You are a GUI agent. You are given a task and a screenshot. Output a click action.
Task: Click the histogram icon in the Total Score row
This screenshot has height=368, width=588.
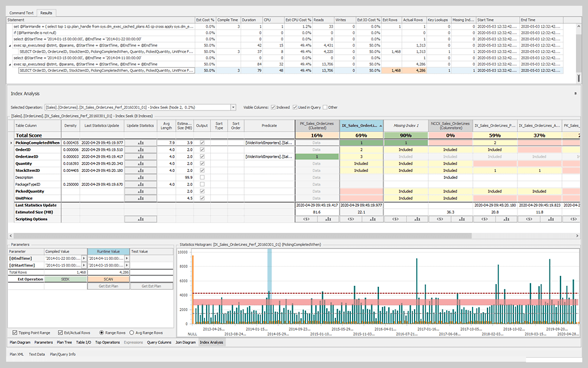(x=141, y=134)
